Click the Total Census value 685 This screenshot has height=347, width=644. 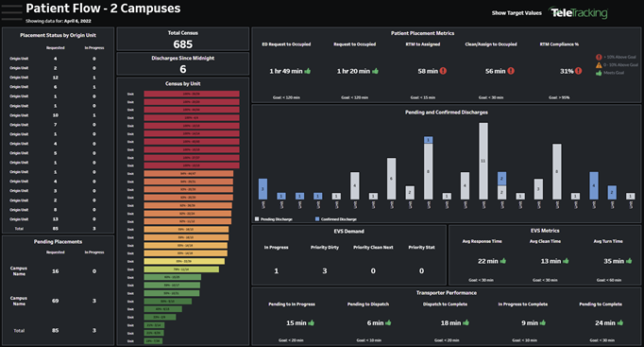[x=183, y=44]
